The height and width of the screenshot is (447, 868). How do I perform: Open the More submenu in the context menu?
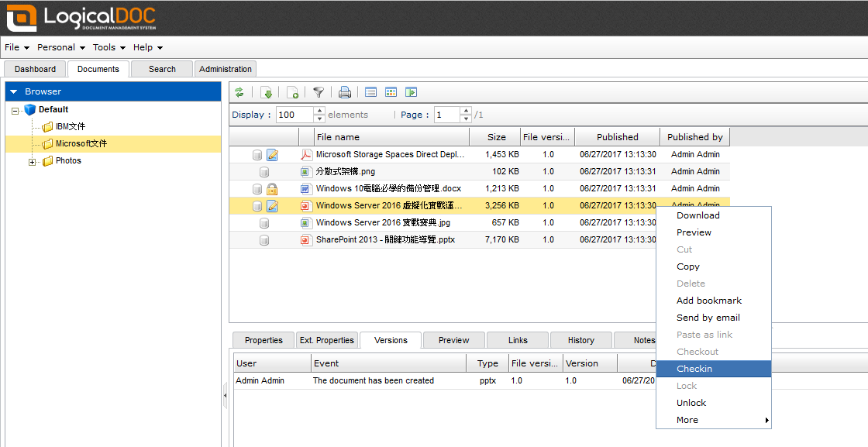[x=714, y=420]
